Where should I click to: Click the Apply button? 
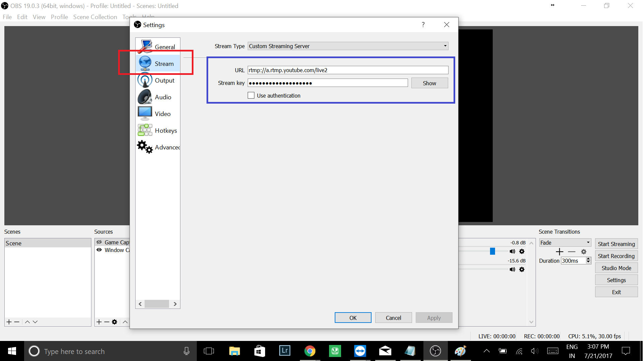[435, 318]
